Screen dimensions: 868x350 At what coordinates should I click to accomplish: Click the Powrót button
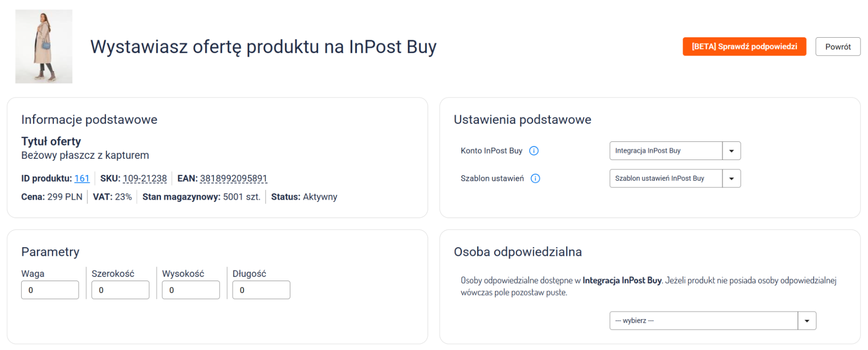point(838,47)
